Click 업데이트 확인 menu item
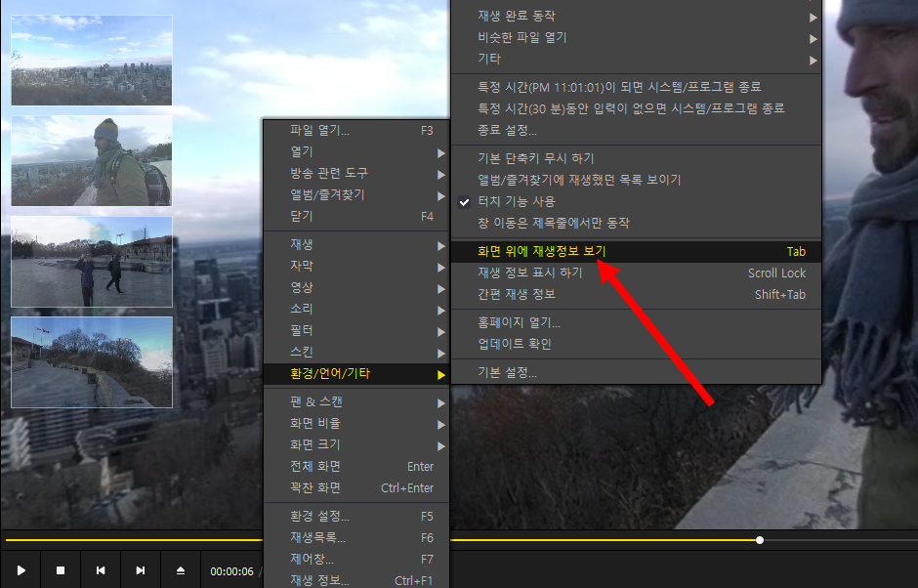This screenshot has height=588, width=918. click(x=637, y=345)
